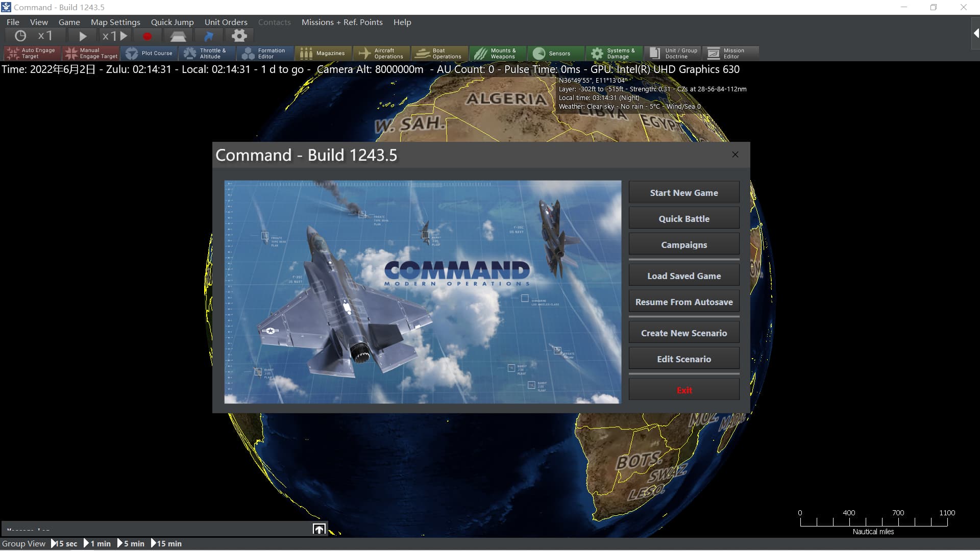The width and height of the screenshot is (980, 551).
Task: Open the Quick Jump menu
Action: click(x=172, y=22)
